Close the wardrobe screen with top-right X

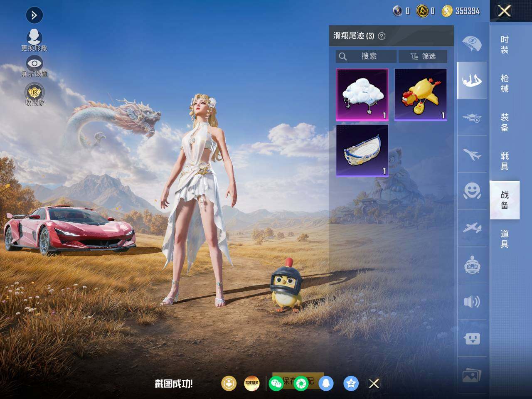(x=504, y=11)
